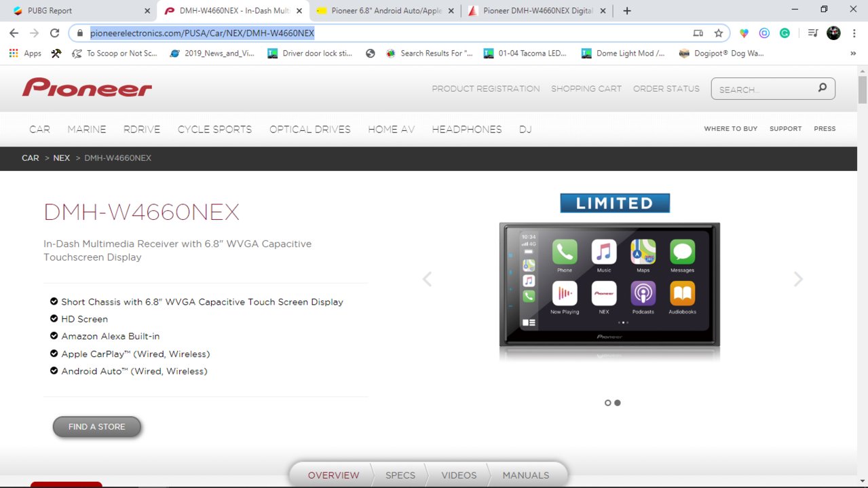The width and height of the screenshot is (868, 488).
Task: Open the globe icon bookmark
Action: (370, 53)
